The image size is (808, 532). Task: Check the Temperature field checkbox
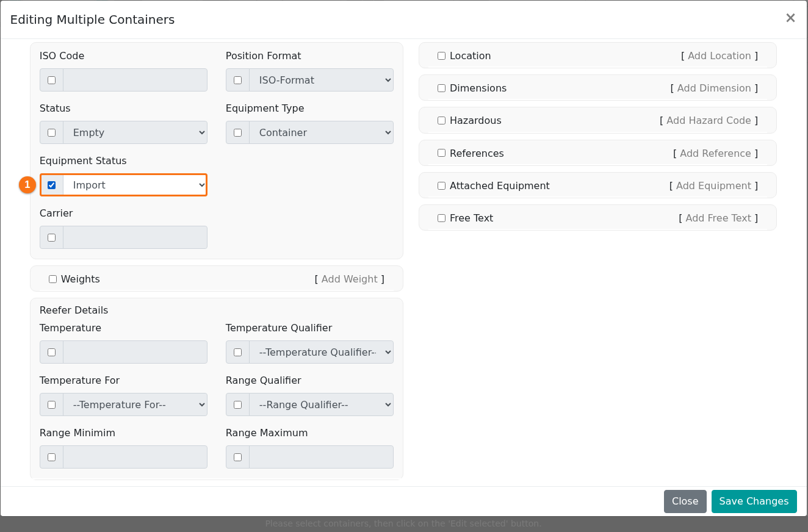pyautogui.click(x=51, y=352)
